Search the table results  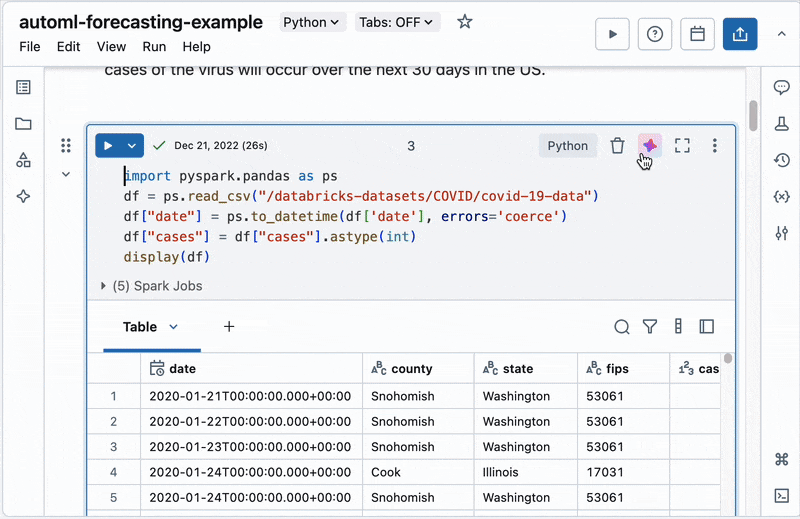click(622, 327)
